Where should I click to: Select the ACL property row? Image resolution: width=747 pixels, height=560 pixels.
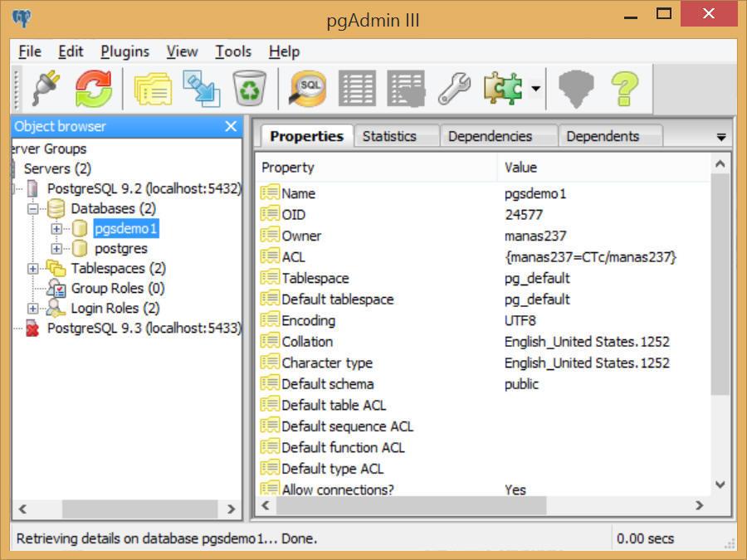point(484,257)
